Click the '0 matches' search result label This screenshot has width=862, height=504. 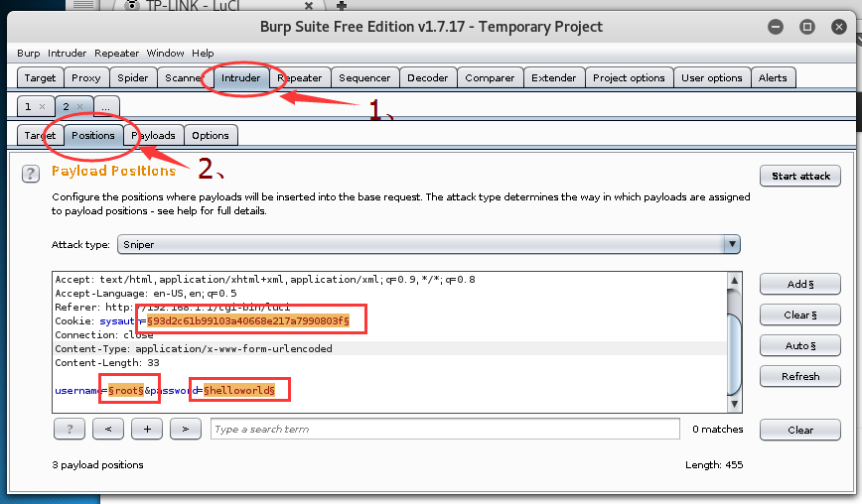[x=717, y=430]
